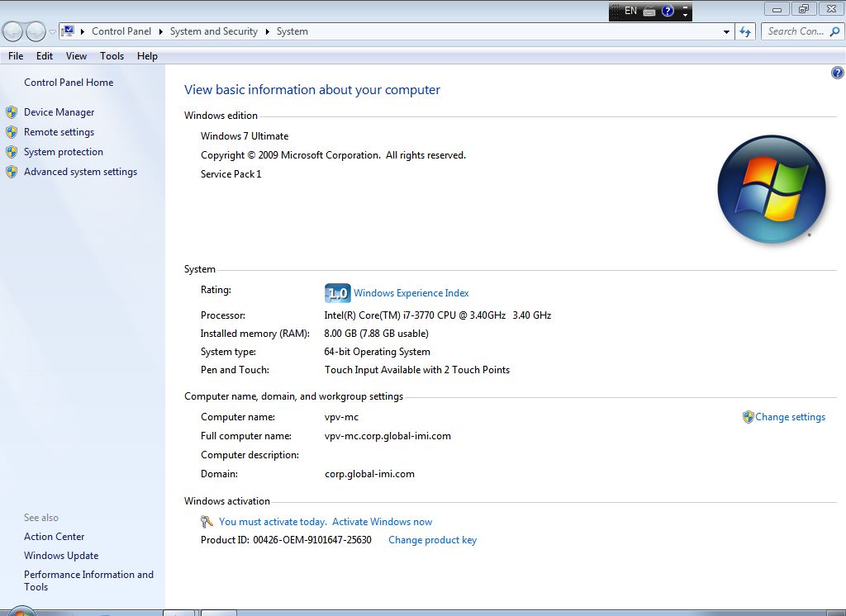Click Activate Windows now link
846x616 pixels.
pos(382,522)
